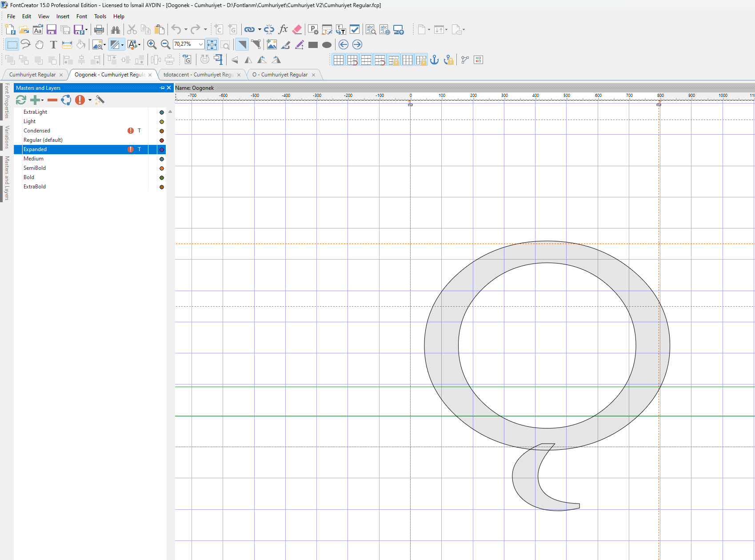This screenshot has width=755, height=560.
Task: Pin the Masters and Layers panel
Action: [162, 88]
